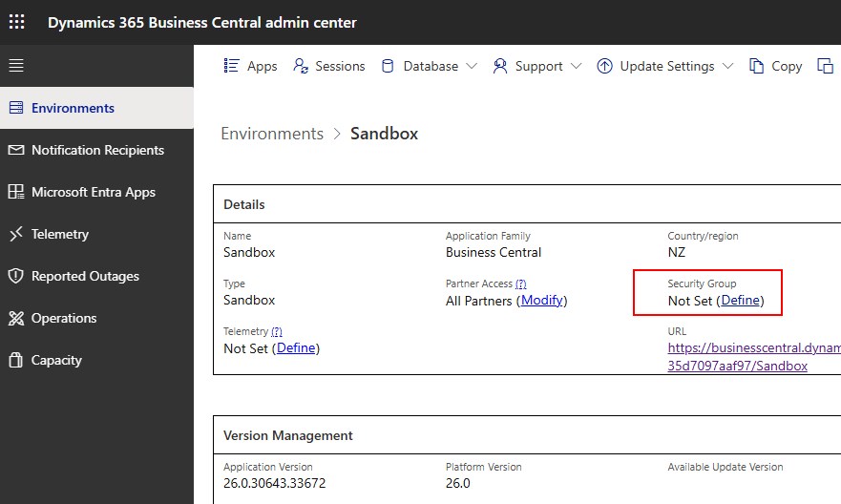
Task: Expand the Support dropdown chevron
Action: pos(576,66)
